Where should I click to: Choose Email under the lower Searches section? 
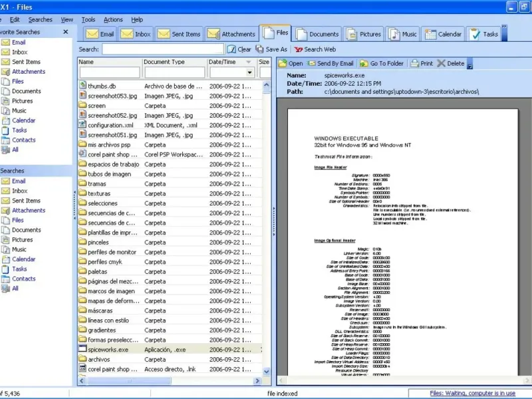19,181
